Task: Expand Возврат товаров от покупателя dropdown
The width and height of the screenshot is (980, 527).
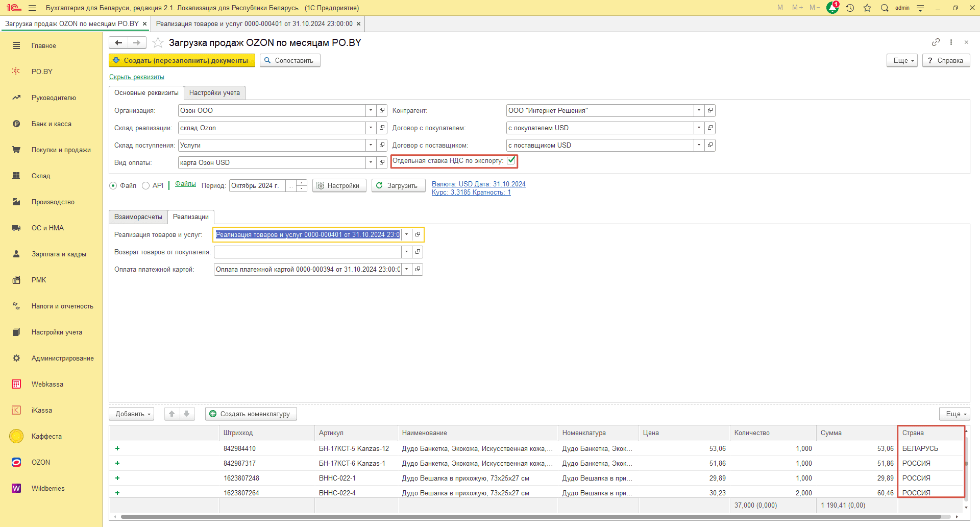Action: click(407, 252)
